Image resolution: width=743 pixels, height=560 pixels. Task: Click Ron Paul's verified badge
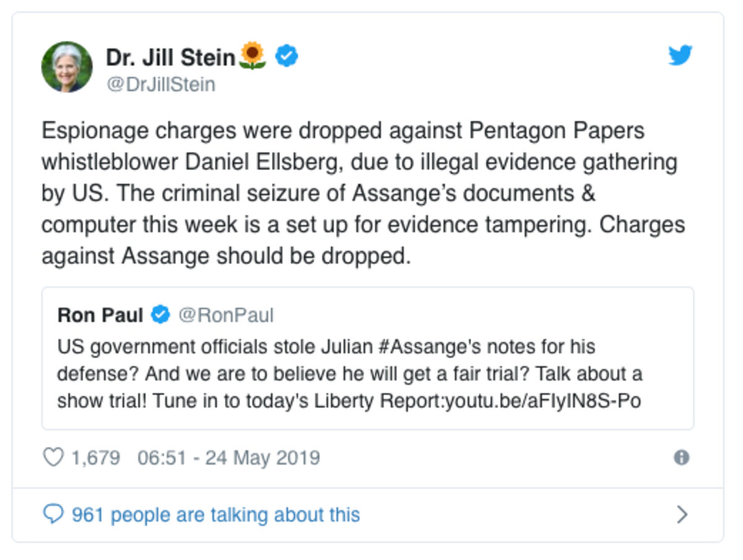160,315
